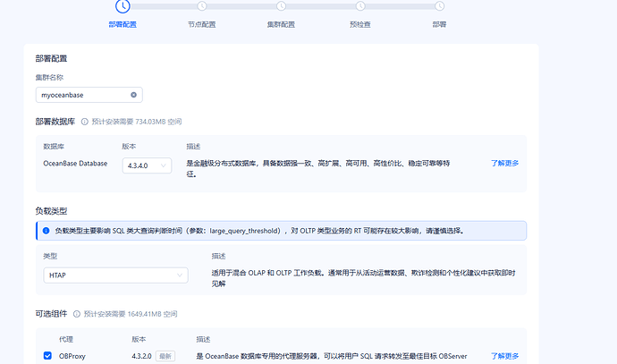Select the 部署配置 step label
Screen dimensions: 617x364
tap(123, 24)
